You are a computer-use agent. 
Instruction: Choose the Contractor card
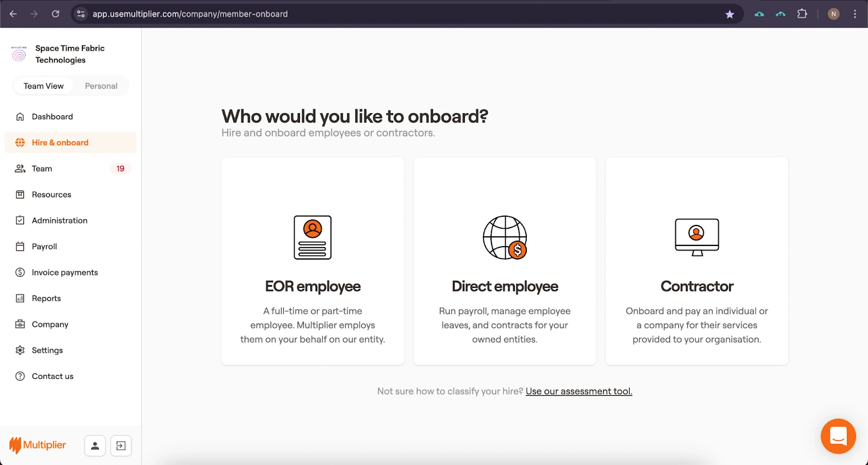pyautogui.click(x=697, y=261)
